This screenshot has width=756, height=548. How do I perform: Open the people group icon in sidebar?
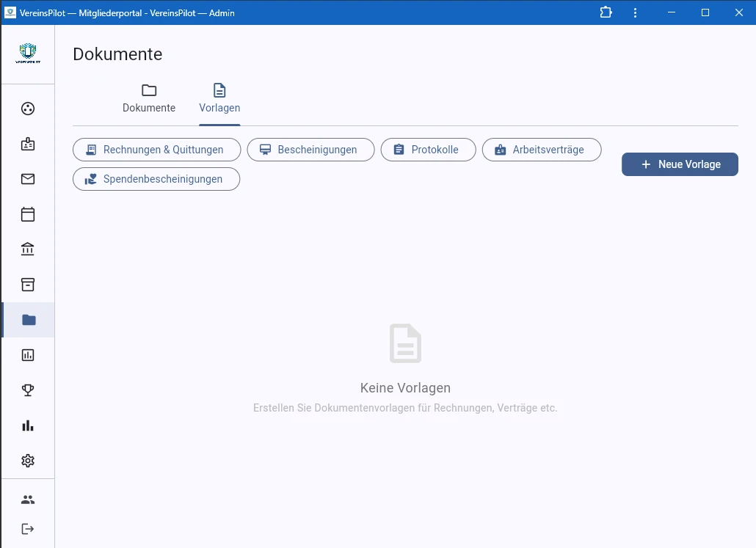pyautogui.click(x=28, y=500)
